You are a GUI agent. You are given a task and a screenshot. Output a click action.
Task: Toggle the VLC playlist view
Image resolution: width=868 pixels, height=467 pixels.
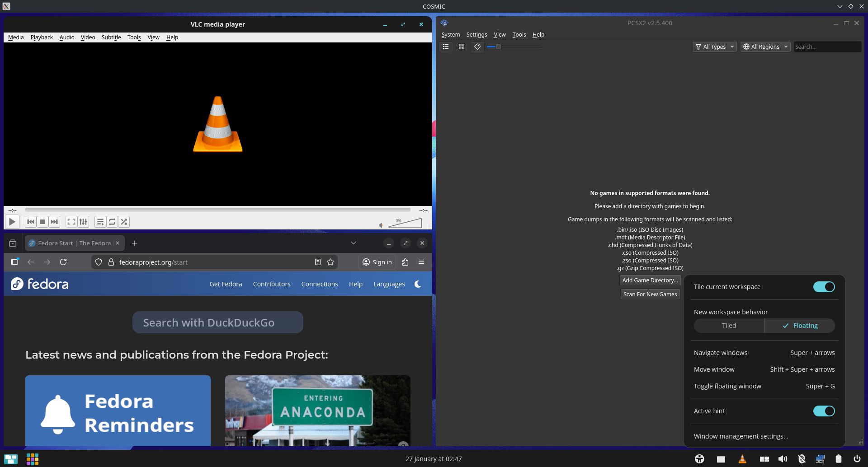tap(100, 222)
